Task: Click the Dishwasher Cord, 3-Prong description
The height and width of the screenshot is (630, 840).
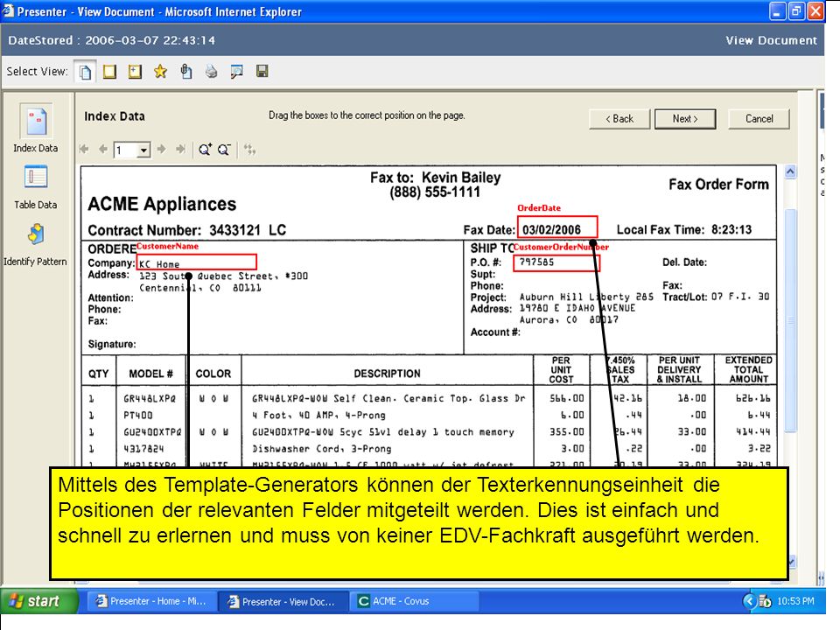Action: tap(321, 449)
